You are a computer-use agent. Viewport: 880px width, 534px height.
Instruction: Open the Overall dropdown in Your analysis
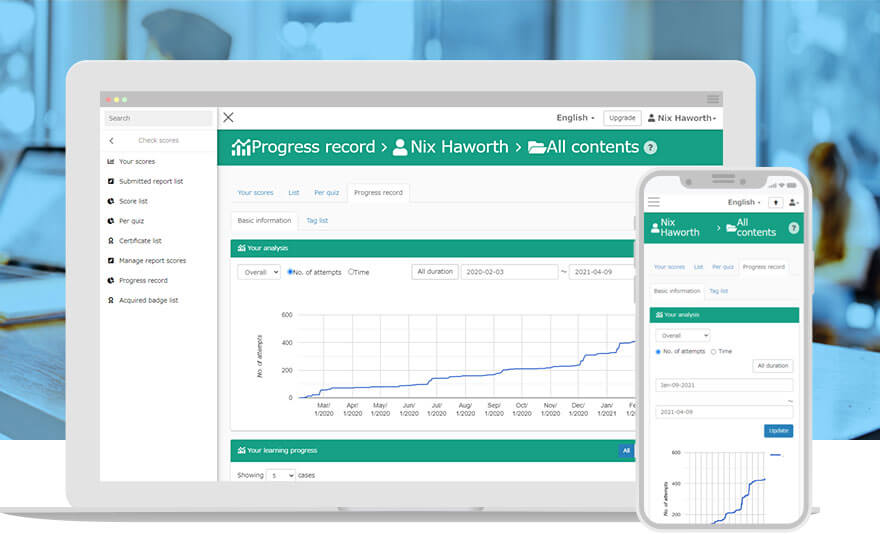pos(259,272)
